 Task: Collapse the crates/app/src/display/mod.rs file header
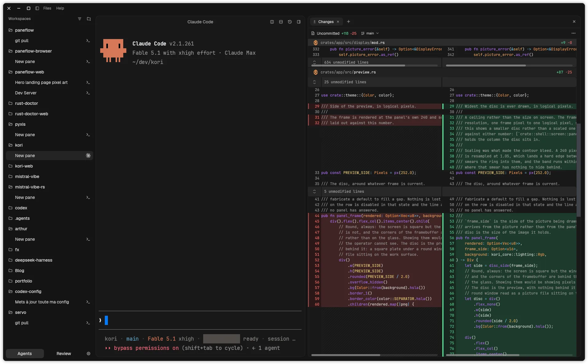(442, 43)
